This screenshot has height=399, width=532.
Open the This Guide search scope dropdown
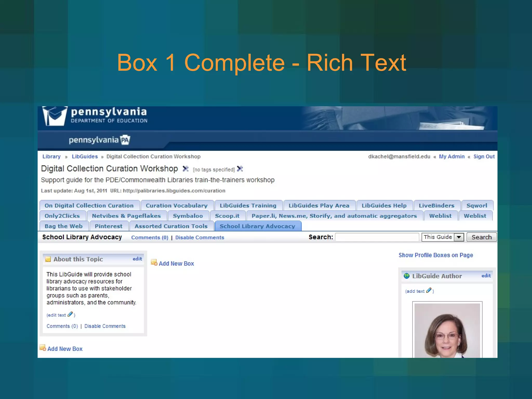(443, 237)
